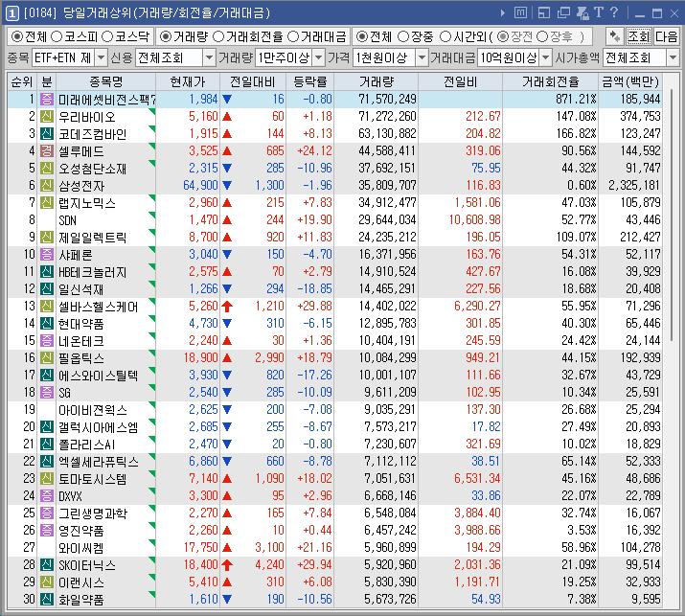Screen dimensions: 685x616
Task: Click the 증 badge on 네온테크 row
Action: point(47,341)
